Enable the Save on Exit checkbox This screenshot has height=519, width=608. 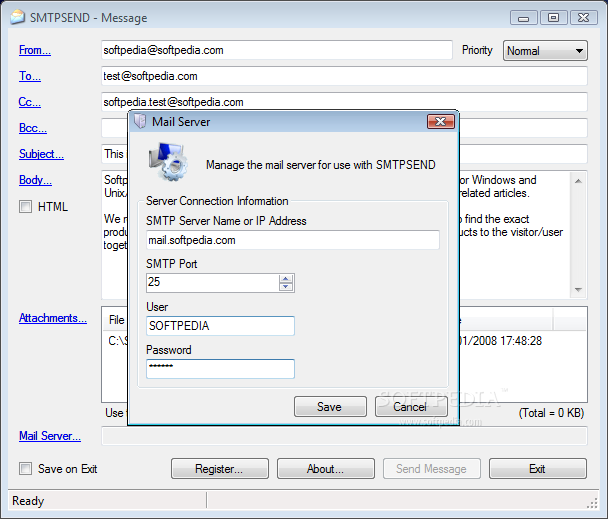point(26,469)
